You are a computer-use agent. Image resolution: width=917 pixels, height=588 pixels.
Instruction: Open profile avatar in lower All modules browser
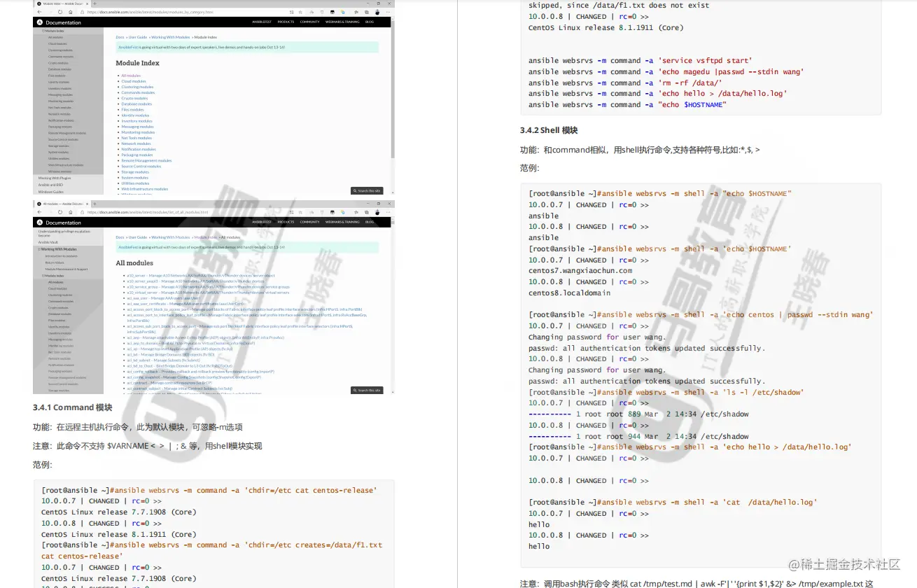click(377, 212)
